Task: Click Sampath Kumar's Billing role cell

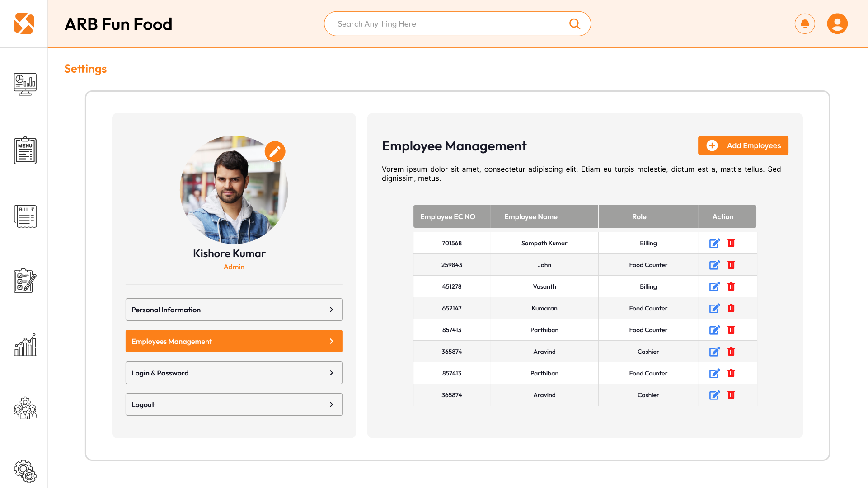Action: point(648,243)
